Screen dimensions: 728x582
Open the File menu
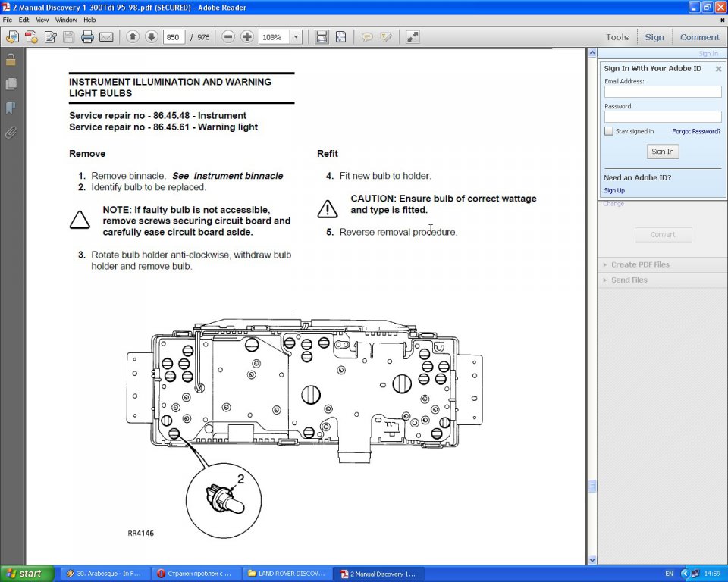click(8, 20)
